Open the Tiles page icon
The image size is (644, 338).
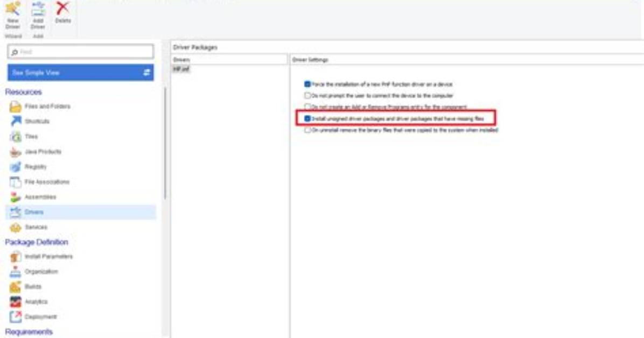point(15,136)
